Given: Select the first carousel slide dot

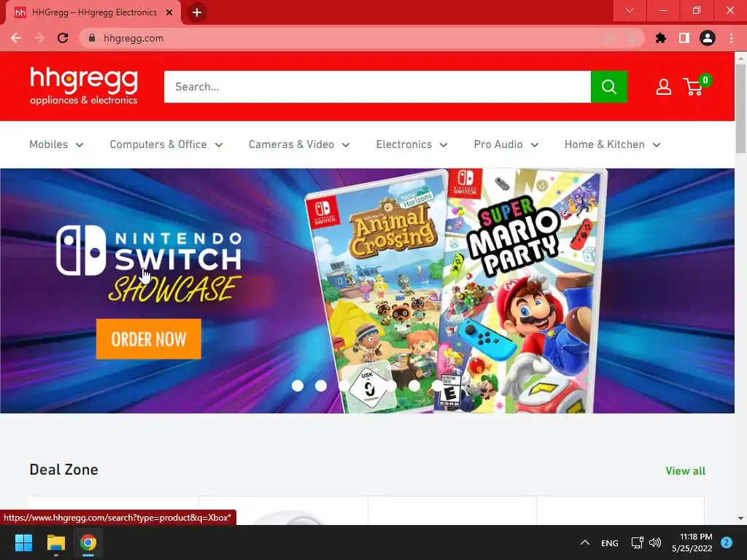Looking at the screenshot, I should (298, 386).
